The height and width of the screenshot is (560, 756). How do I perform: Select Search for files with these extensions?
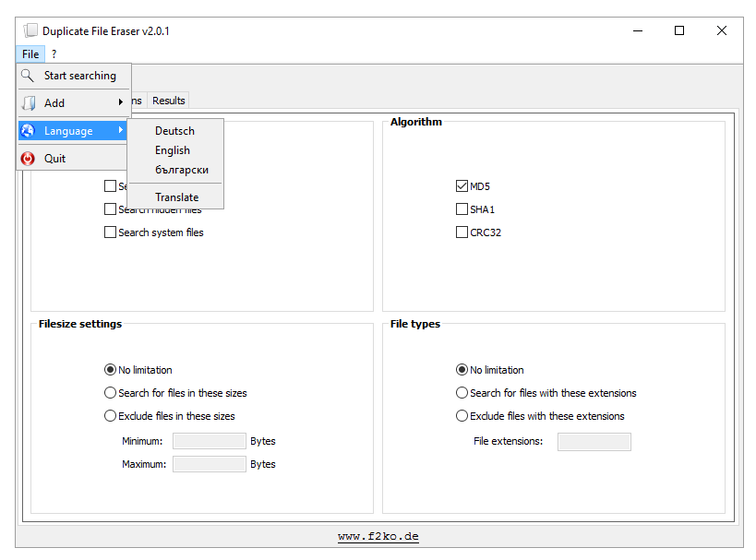click(x=462, y=393)
